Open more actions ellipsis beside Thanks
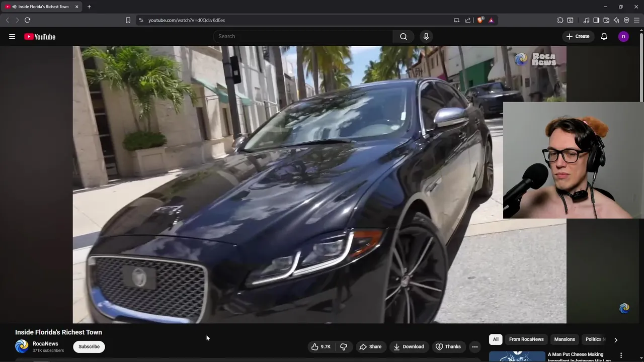The image size is (644, 362). coord(474,346)
